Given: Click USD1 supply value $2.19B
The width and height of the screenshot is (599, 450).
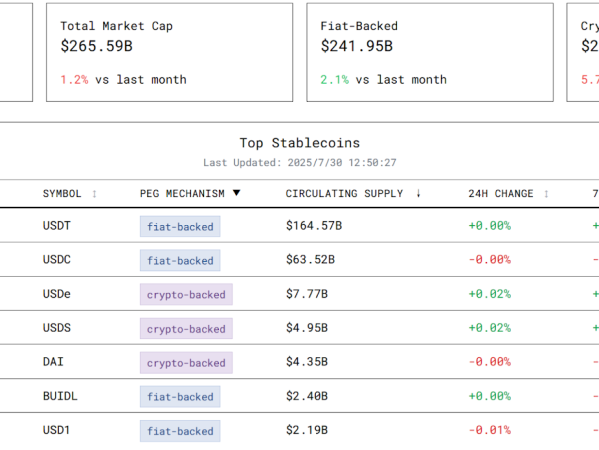Looking at the screenshot, I should tap(307, 430).
